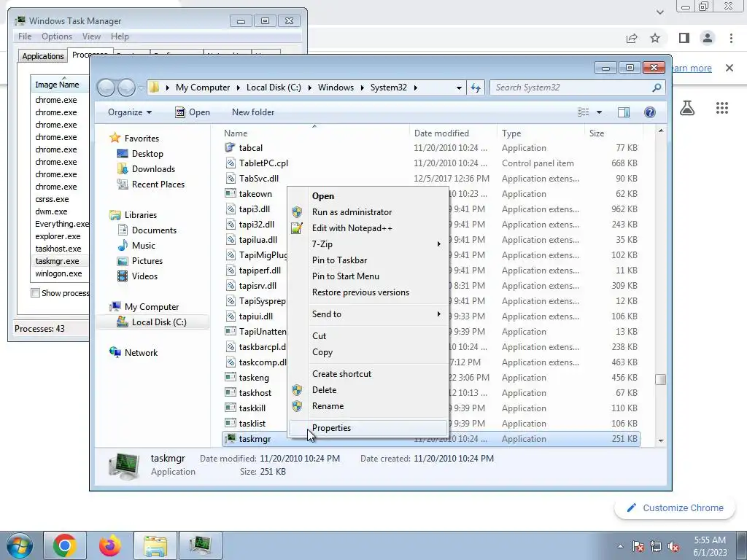Select Downloads in Favorites
The height and width of the screenshot is (560, 747).
pyautogui.click(x=153, y=169)
